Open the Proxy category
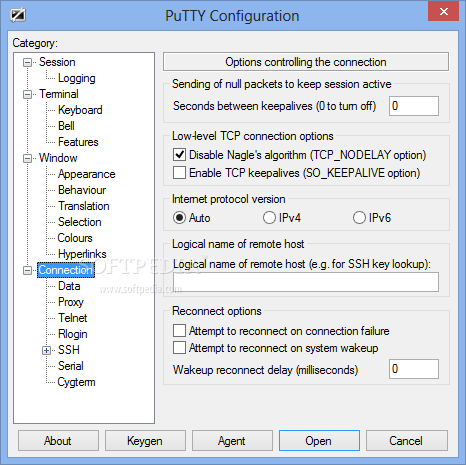 [x=71, y=302]
